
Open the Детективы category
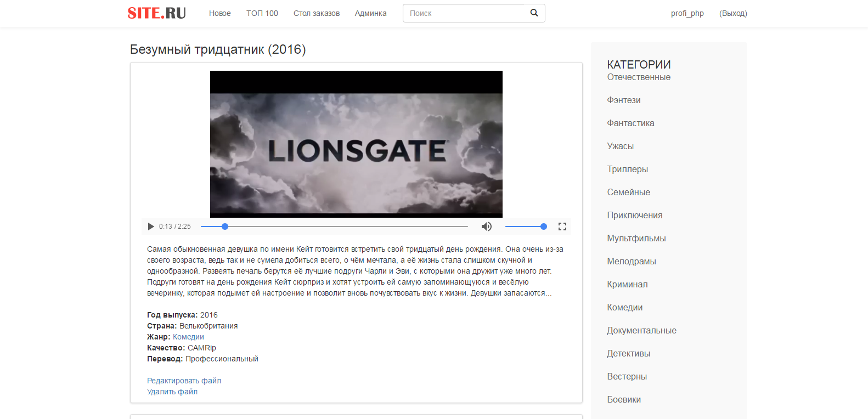[x=629, y=354]
